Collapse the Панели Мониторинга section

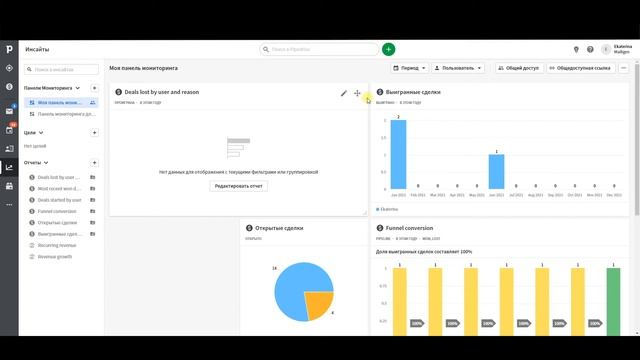click(x=78, y=88)
